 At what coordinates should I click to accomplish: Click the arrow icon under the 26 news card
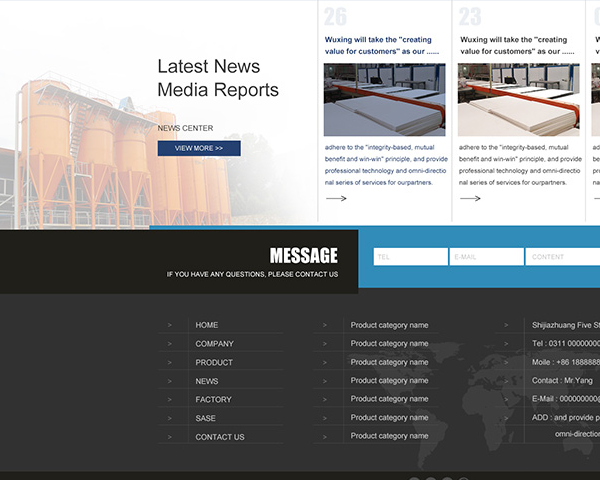pos(336,198)
